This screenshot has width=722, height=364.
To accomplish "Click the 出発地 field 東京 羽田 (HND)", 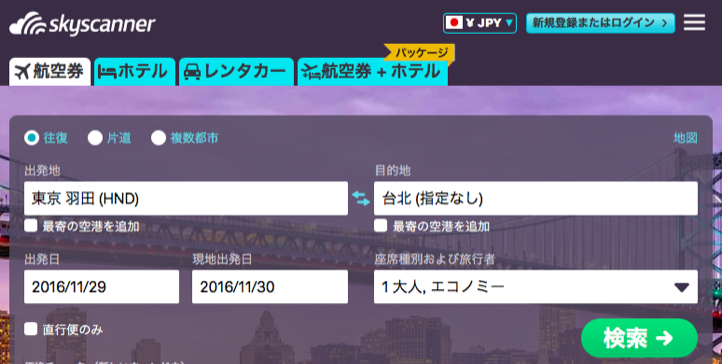I will pyautogui.click(x=186, y=198).
